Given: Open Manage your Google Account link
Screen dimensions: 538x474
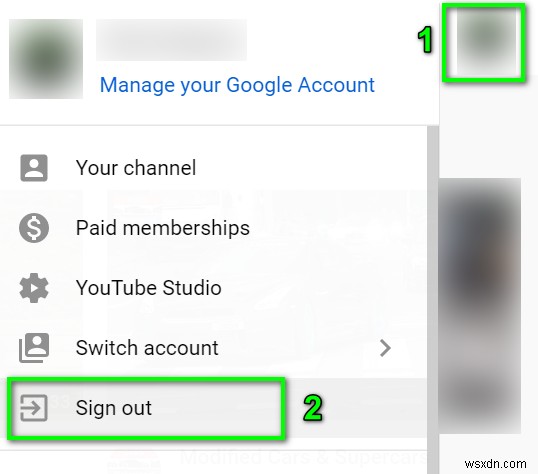Looking at the screenshot, I should tap(237, 85).
